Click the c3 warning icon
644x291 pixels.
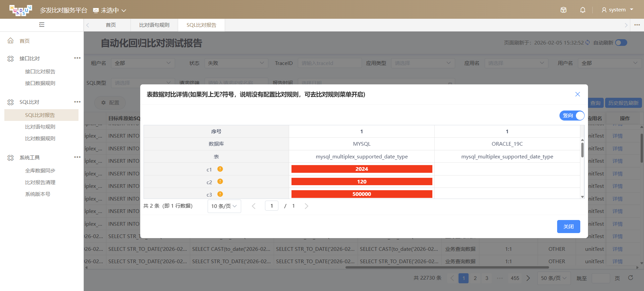point(220,194)
